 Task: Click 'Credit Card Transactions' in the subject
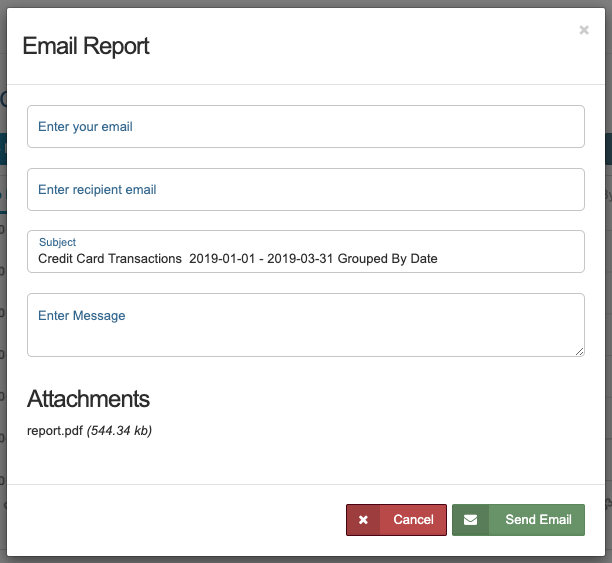point(110,259)
